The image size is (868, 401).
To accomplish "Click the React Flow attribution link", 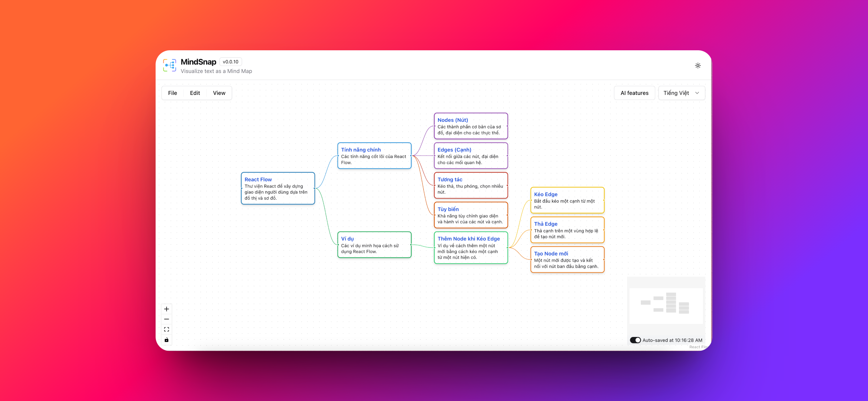I will 699,347.
